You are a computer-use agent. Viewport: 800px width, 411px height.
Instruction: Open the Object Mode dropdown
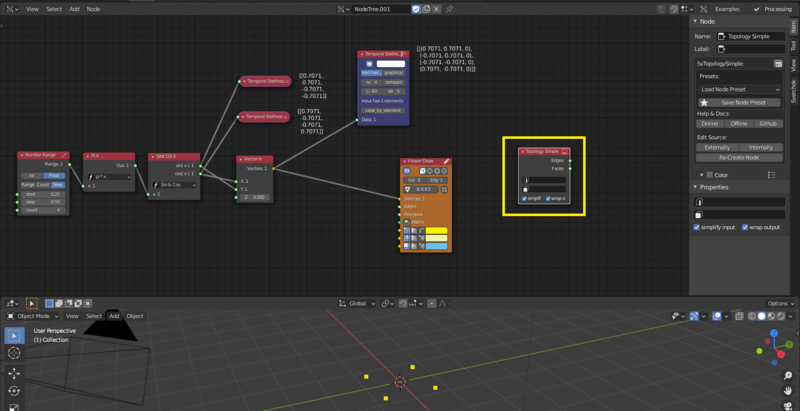coord(33,316)
